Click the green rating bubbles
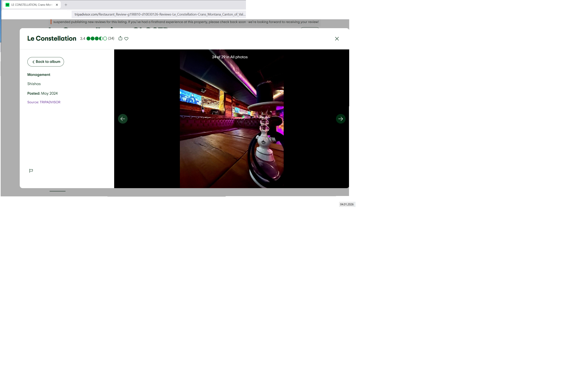The width and height of the screenshot is (562, 392). tap(97, 39)
